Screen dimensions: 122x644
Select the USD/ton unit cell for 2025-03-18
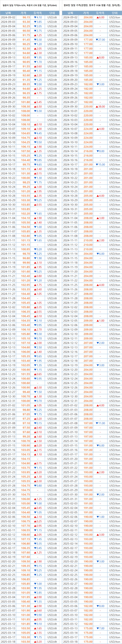tap(115, 642)
